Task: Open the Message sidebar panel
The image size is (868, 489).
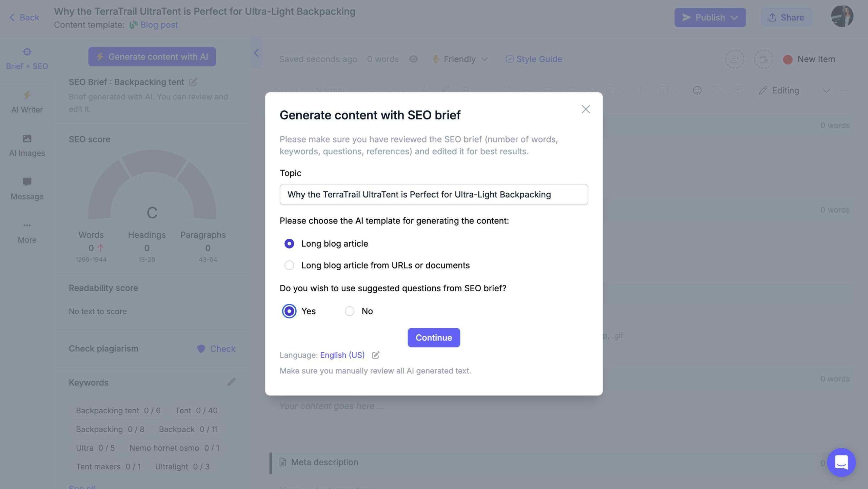Action: click(x=27, y=189)
